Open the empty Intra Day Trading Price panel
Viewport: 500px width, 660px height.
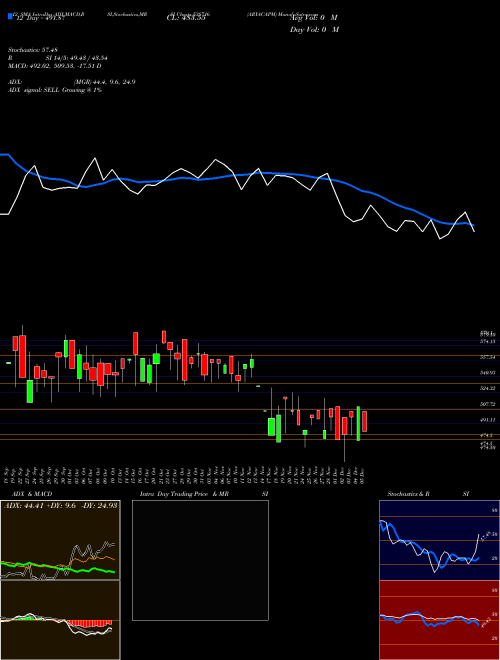coord(200,560)
